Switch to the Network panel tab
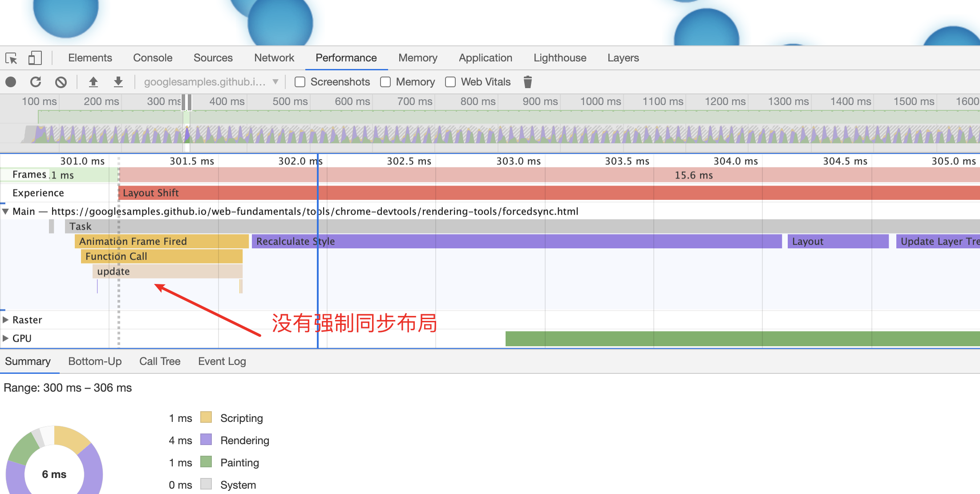Image resolution: width=980 pixels, height=494 pixels. 274,58
